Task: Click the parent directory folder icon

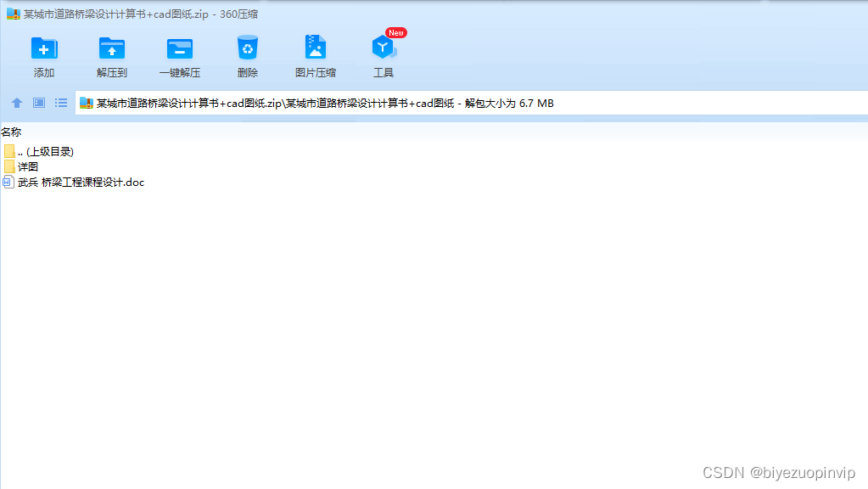Action: (8, 151)
